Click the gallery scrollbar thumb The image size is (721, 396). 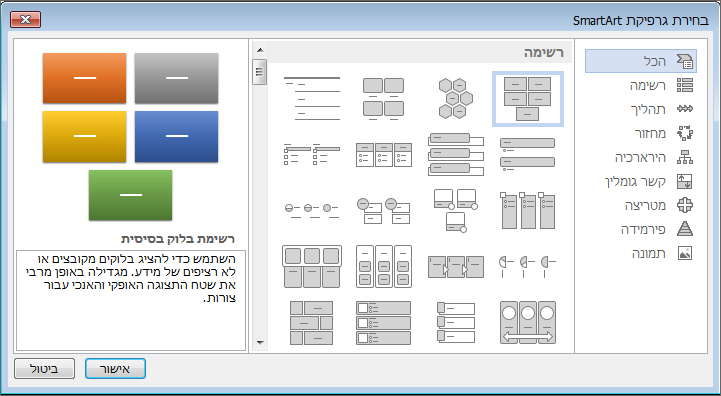pos(260,72)
